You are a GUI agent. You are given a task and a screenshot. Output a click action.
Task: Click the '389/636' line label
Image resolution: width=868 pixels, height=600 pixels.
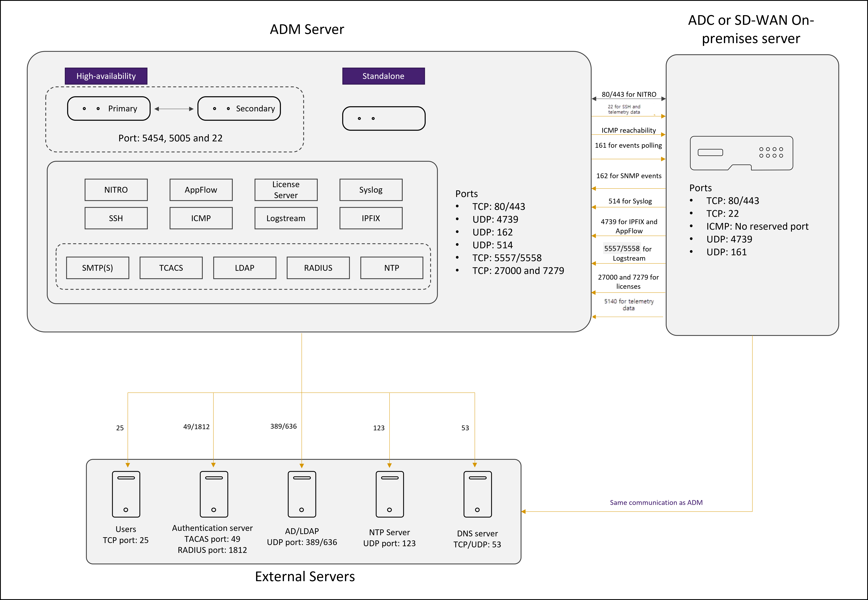point(284,426)
